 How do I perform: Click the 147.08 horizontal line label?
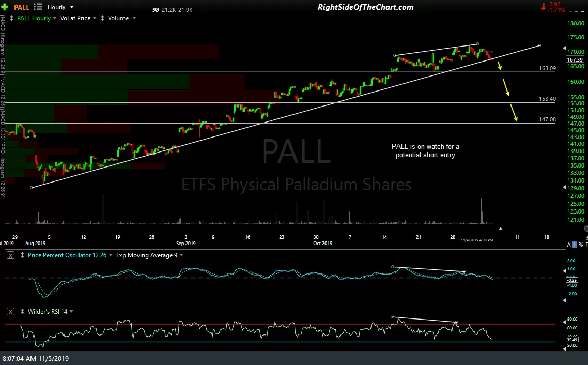point(548,119)
